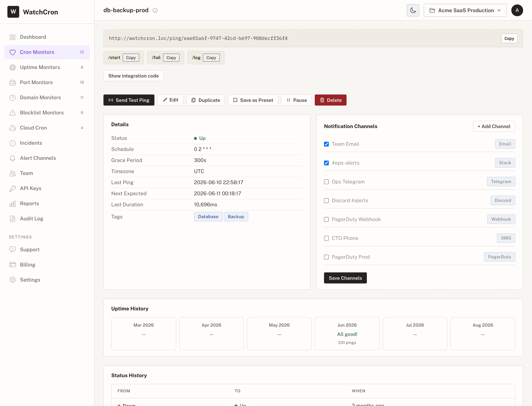Add a new notification channel

point(494,126)
